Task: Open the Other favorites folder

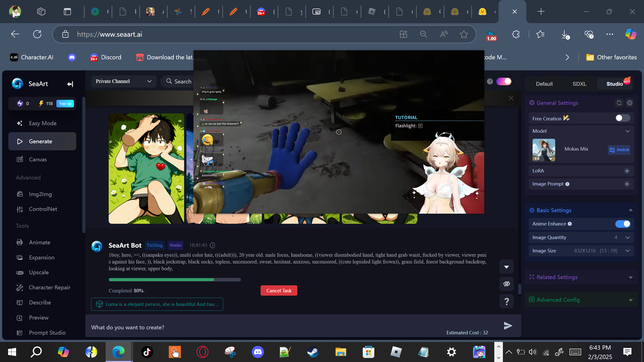Action: (611, 57)
